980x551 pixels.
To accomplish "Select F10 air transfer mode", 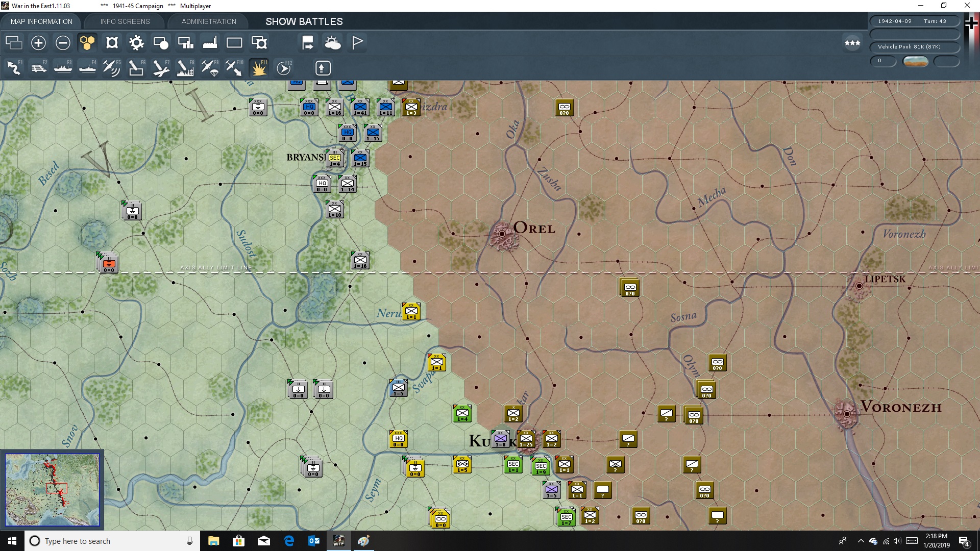I will point(233,68).
